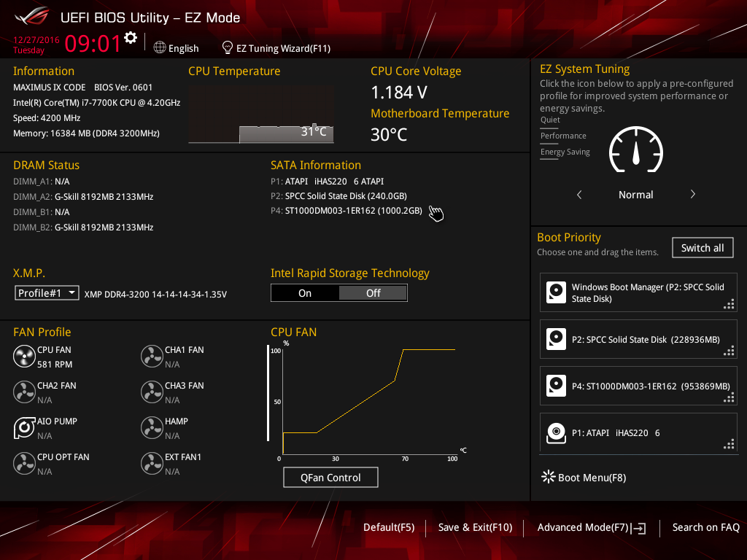Viewport: 747px width, 560px height.
Task: Grab the drag handle on P4 ST1000DM003 entry
Action: (729, 397)
